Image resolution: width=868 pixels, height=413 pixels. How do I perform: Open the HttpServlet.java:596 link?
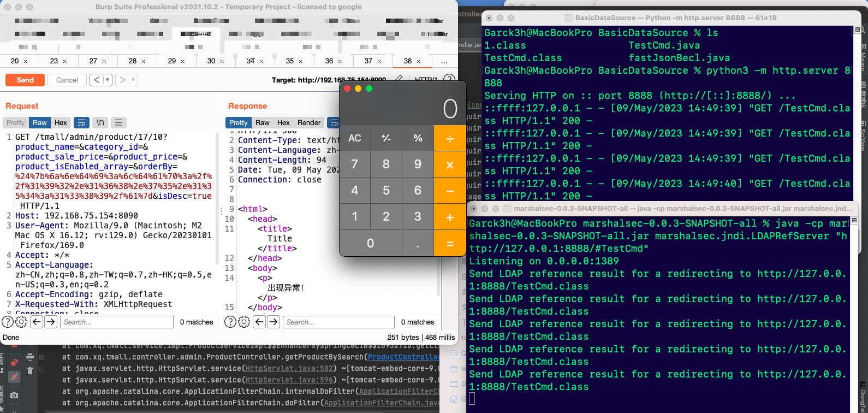click(x=289, y=380)
